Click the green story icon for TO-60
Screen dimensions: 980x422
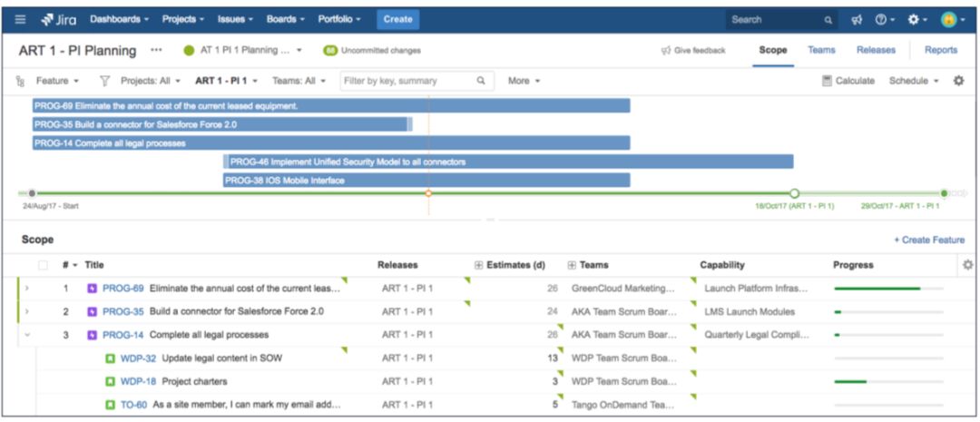(110, 405)
